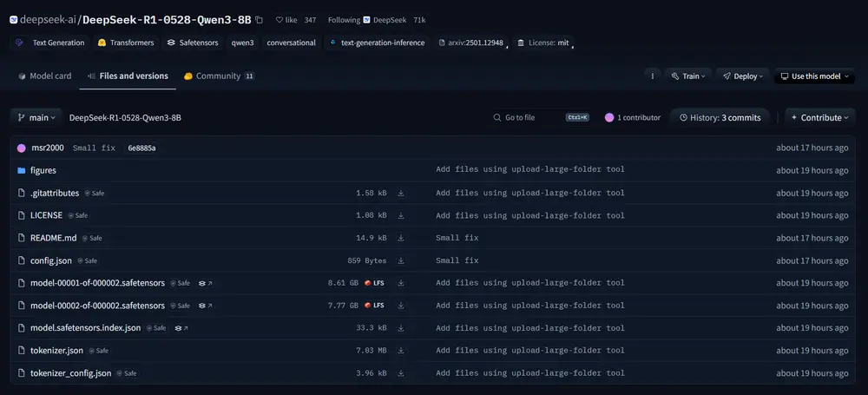Screen dimensions: 868x395
Task: Download tokenizer_config.json via its download icon
Action: (401, 373)
